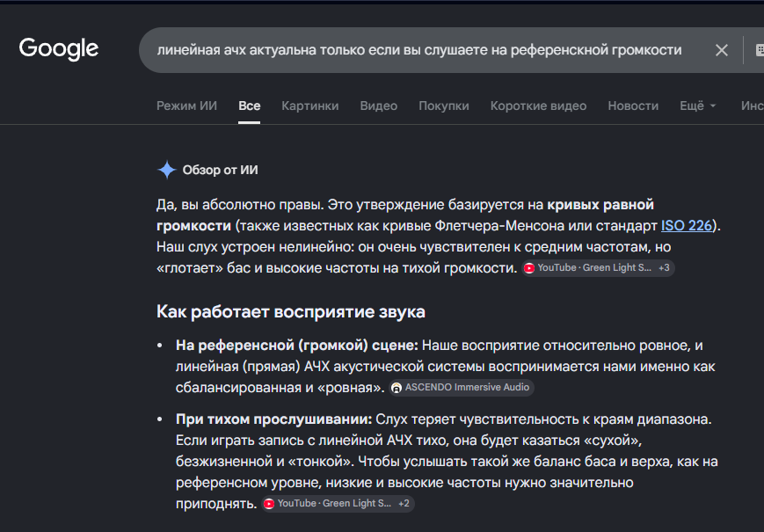Show the +3 additional sources
The image size is (764, 532).
click(x=664, y=268)
